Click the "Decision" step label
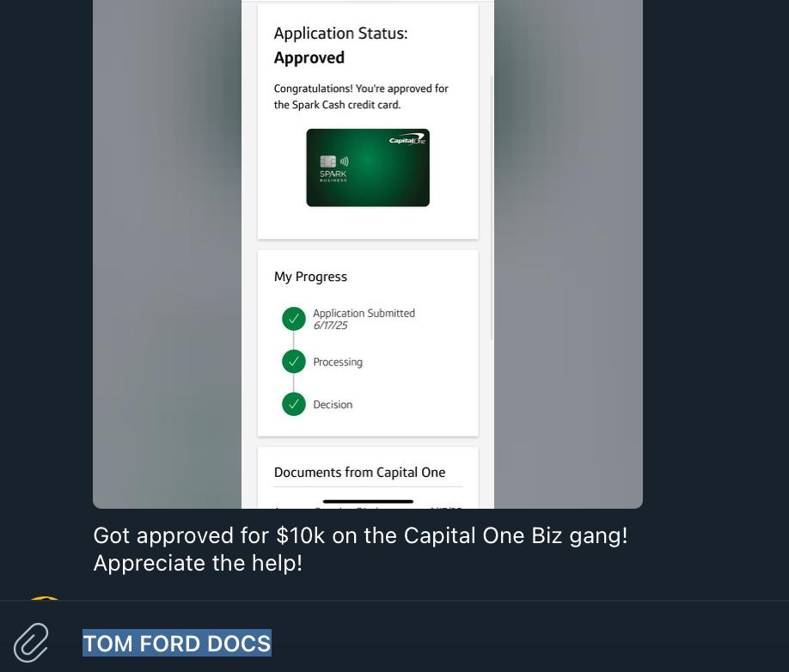The height and width of the screenshot is (672, 789). coord(333,405)
